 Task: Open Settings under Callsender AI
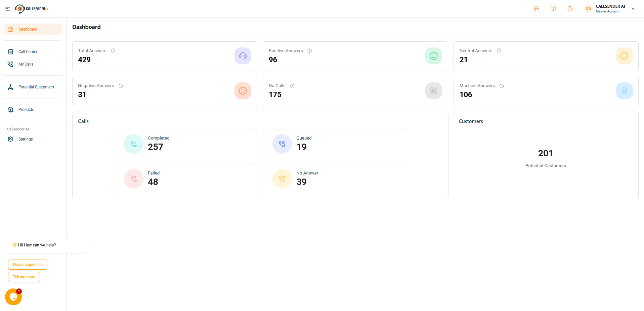(25, 139)
